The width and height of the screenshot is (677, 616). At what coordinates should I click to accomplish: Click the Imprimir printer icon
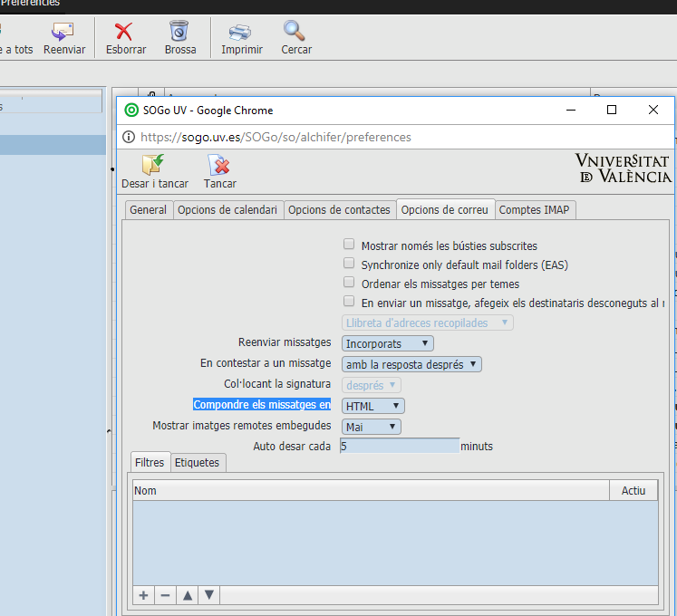pos(239,33)
